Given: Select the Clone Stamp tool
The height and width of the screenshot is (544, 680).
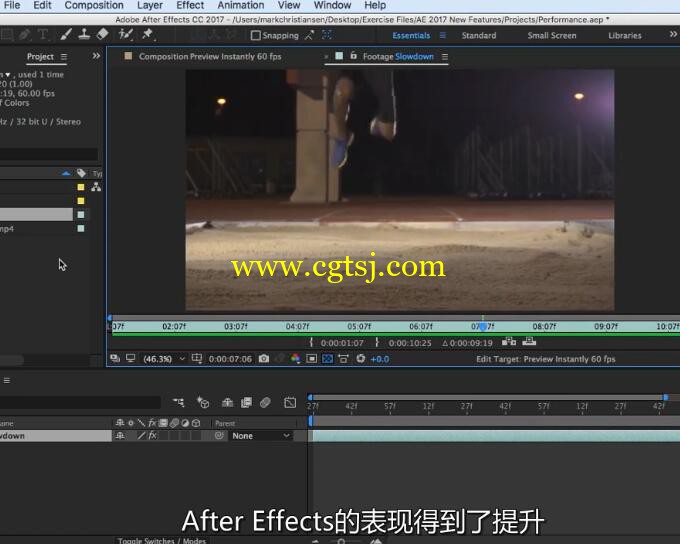Looking at the screenshot, I should (84, 34).
